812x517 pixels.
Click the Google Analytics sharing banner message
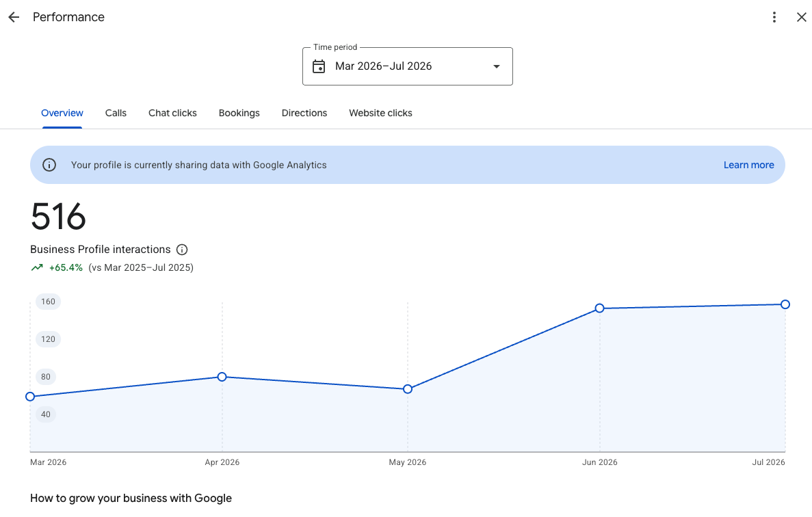[199, 165]
